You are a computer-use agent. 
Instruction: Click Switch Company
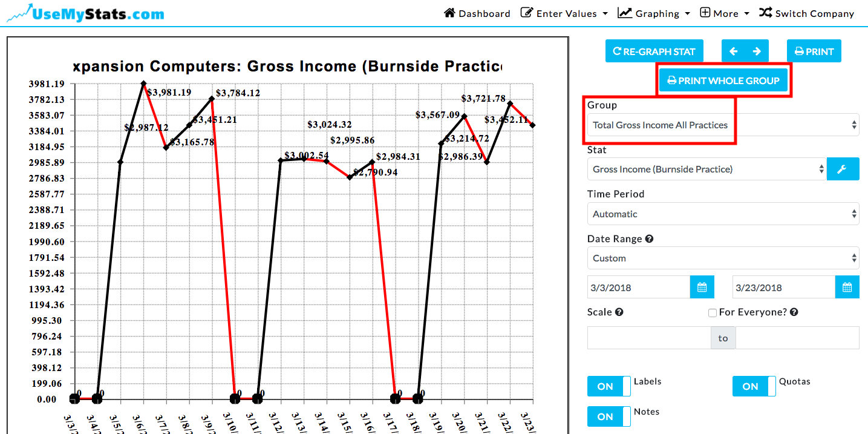(x=806, y=13)
